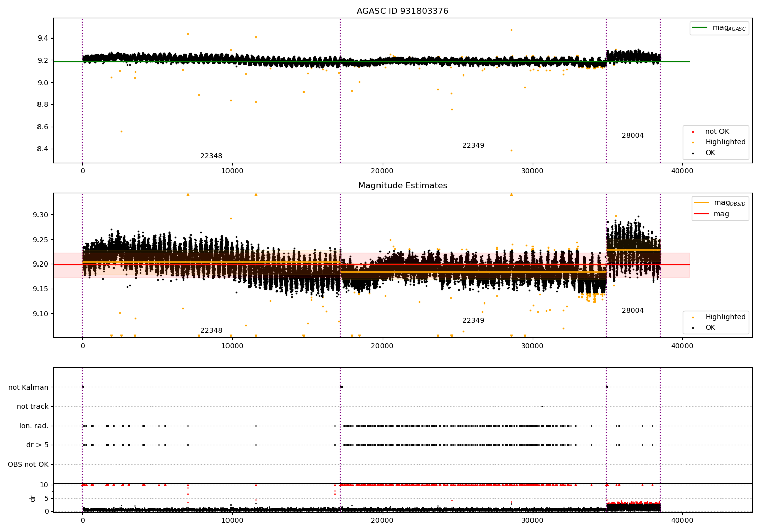Click the 9.10 tick on middle plot y-axis

pos(41,314)
